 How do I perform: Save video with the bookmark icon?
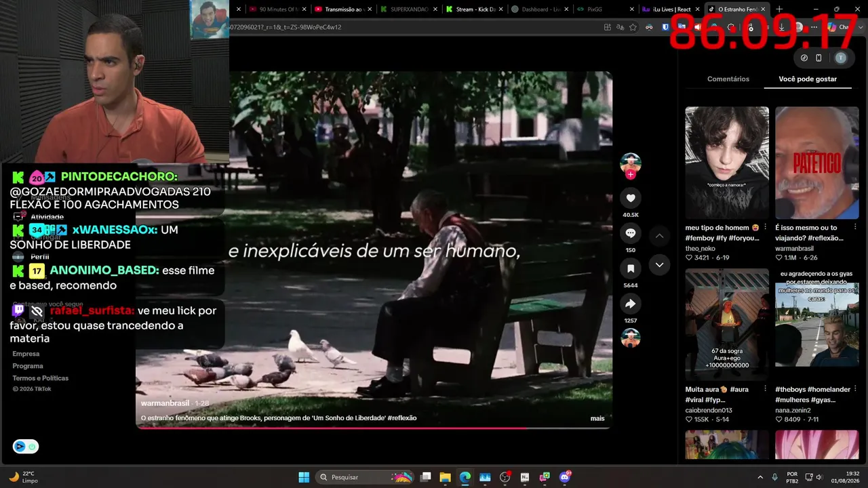tap(631, 268)
